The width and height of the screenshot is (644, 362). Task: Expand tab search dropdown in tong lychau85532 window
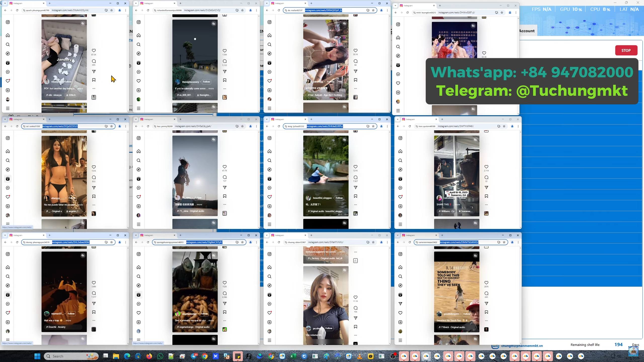(267, 119)
